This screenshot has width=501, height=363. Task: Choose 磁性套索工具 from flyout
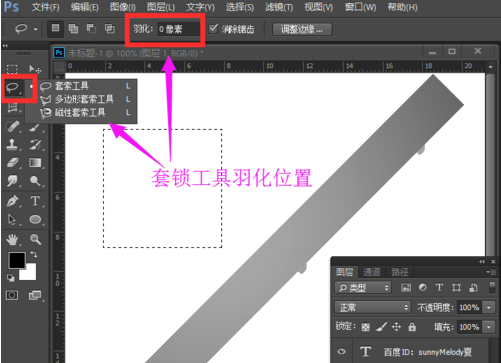80,113
